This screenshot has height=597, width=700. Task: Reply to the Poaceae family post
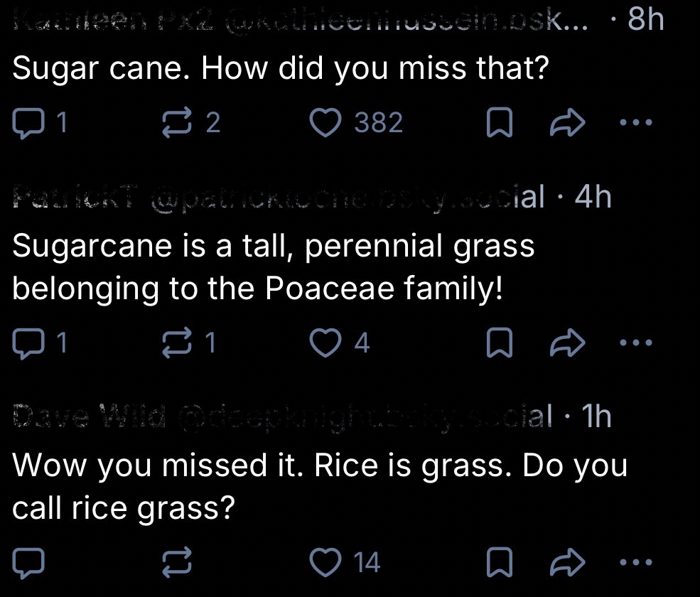click(27, 343)
